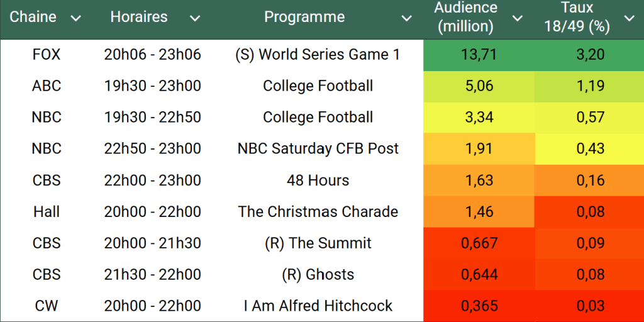Click the green 13,71 audience cell

[479, 55]
